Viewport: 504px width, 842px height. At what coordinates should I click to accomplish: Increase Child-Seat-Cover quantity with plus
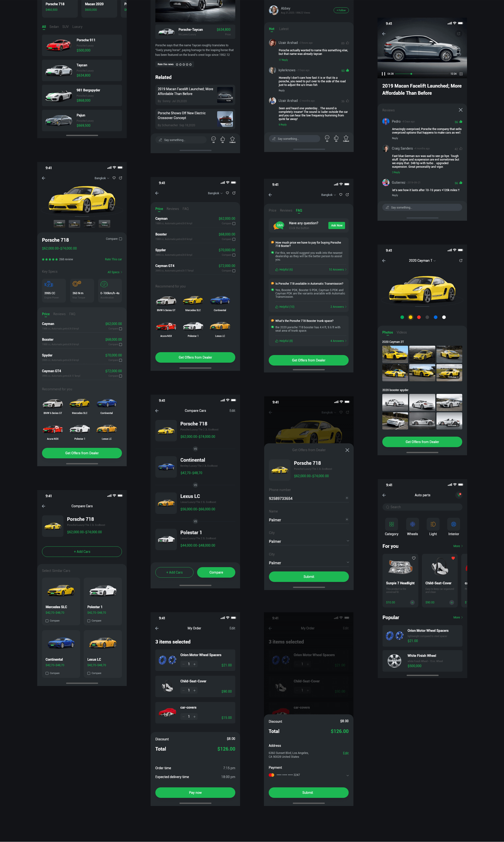(x=194, y=690)
